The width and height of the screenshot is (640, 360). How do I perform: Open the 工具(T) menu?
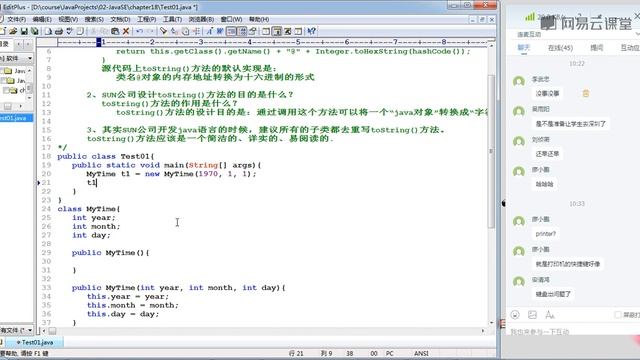(172, 19)
